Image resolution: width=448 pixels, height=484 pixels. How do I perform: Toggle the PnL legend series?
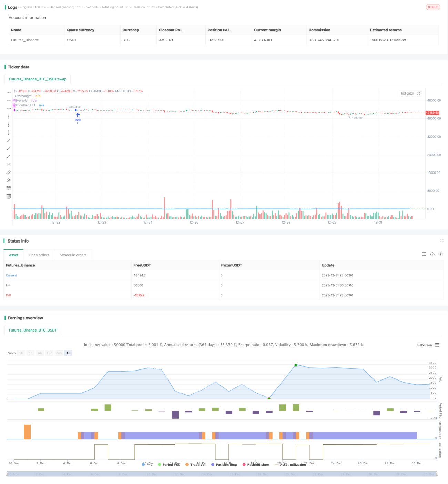point(147,465)
